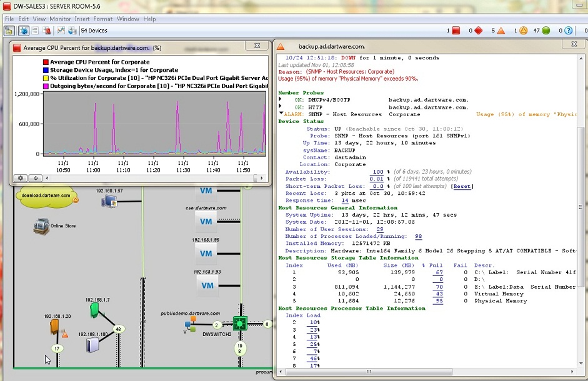This screenshot has height=381, width=588.
Task: Expand the HTTP member probe row
Action: pos(281,107)
